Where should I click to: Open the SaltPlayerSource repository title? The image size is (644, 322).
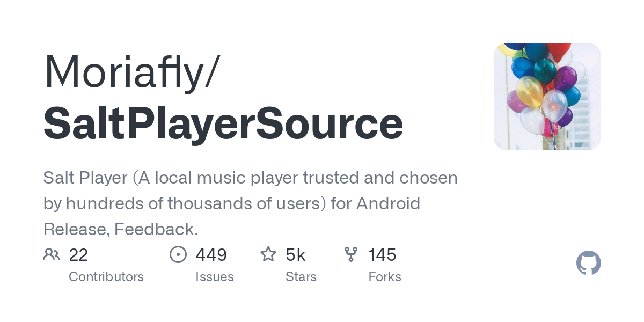[x=223, y=124]
